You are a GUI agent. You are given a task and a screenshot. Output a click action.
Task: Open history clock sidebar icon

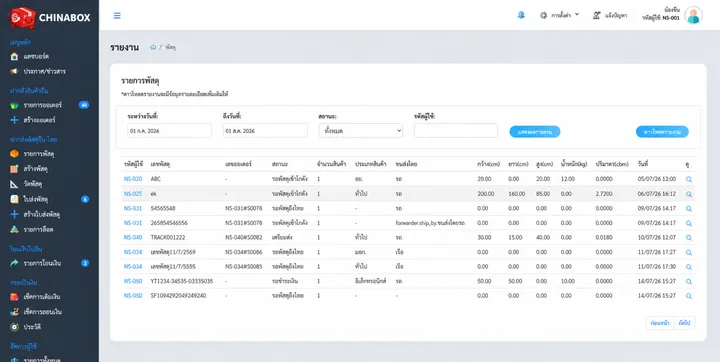click(14, 327)
